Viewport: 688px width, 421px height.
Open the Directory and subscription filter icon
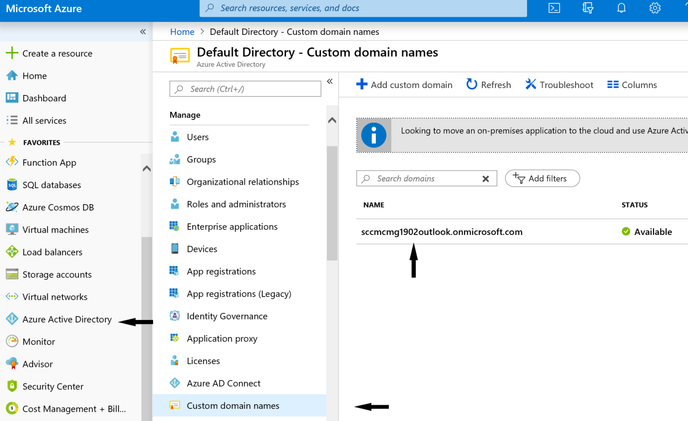pos(588,8)
